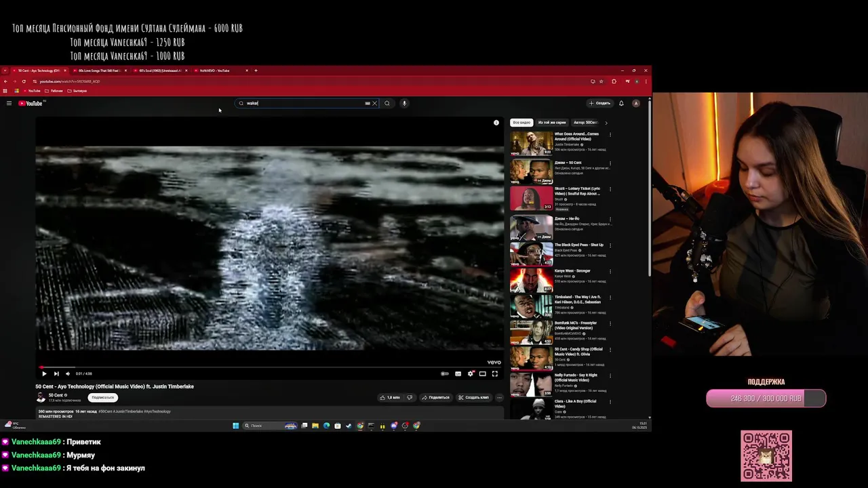The image size is (868, 488).
Task: Click the Поделиться share button
Action: coord(435,397)
